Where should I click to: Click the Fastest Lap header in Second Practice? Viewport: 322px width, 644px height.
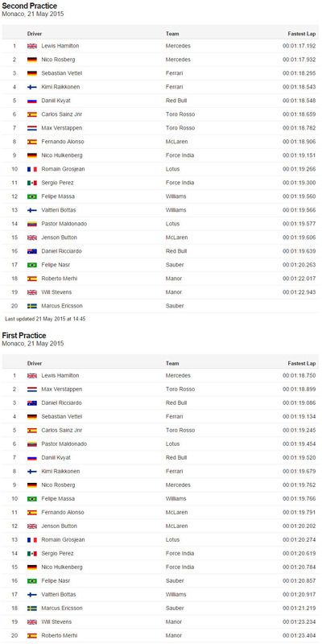click(301, 34)
